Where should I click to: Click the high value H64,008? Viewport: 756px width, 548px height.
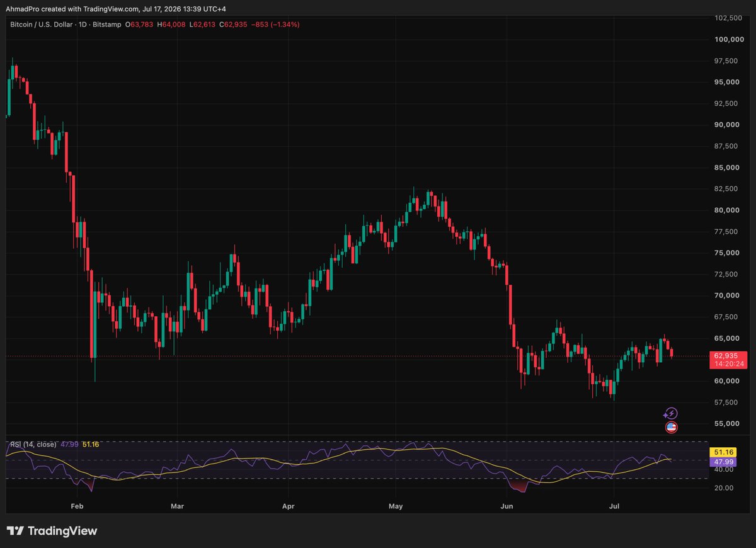point(171,25)
